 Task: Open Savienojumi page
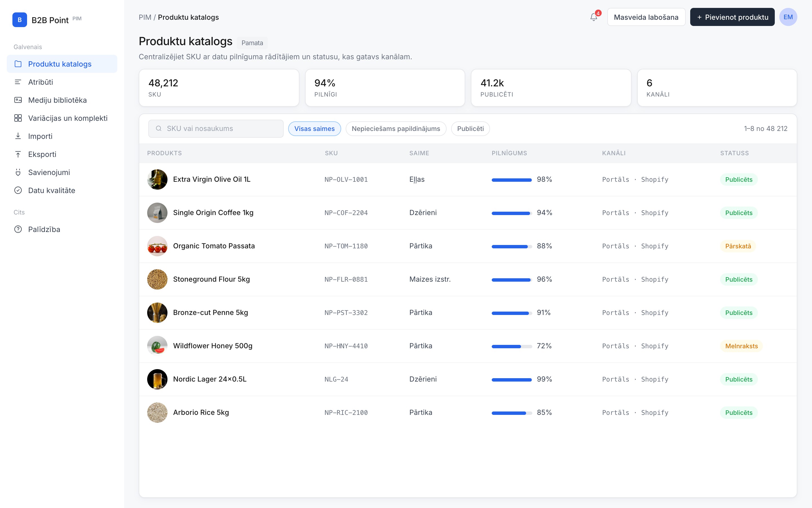click(x=62, y=172)
